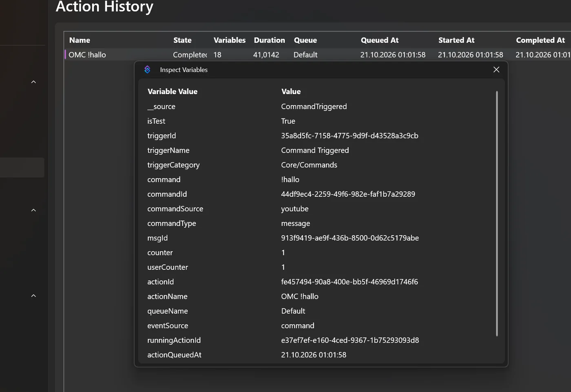571x392 pixels.
Task: Click the triggerId variable name
Action: [x=162, y=136]
